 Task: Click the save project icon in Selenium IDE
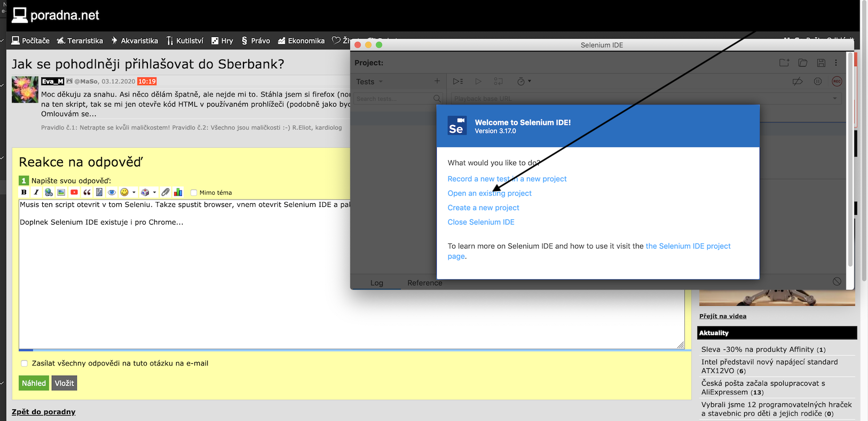[821, 62]
